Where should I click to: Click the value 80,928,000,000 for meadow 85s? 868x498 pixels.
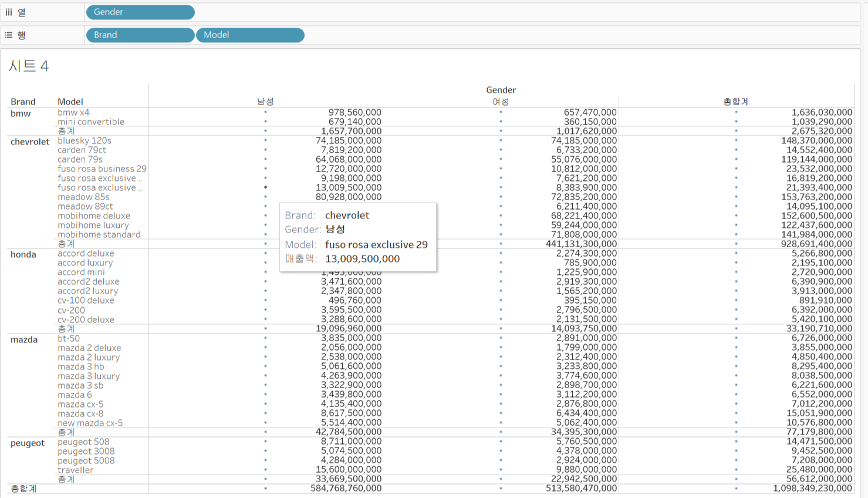click(x=349, y=197)
